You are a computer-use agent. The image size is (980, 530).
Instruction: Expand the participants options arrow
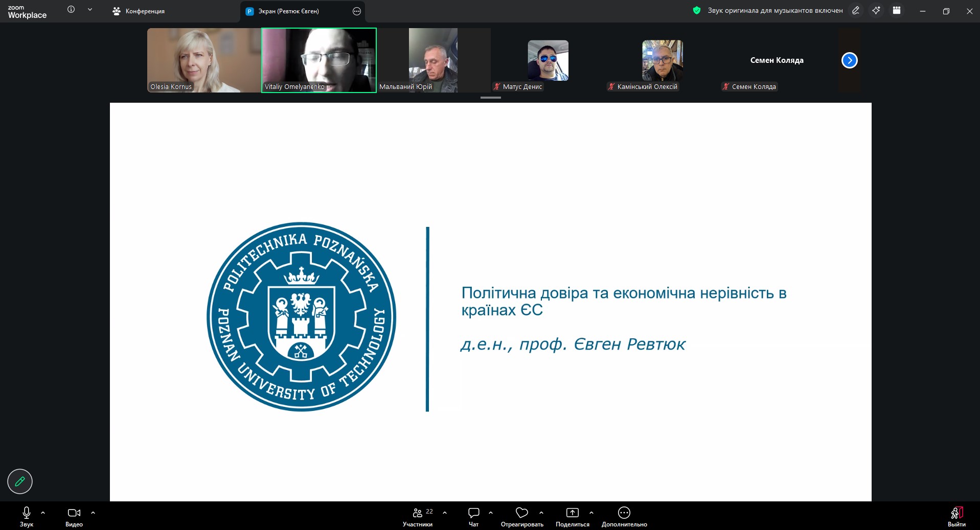click(x=445, y=512)
